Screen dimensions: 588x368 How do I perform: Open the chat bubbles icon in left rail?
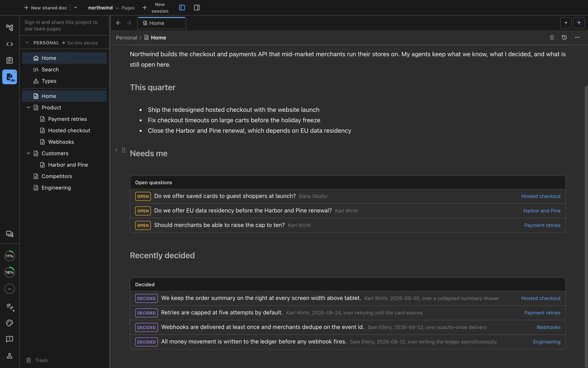tap(9, 234)
